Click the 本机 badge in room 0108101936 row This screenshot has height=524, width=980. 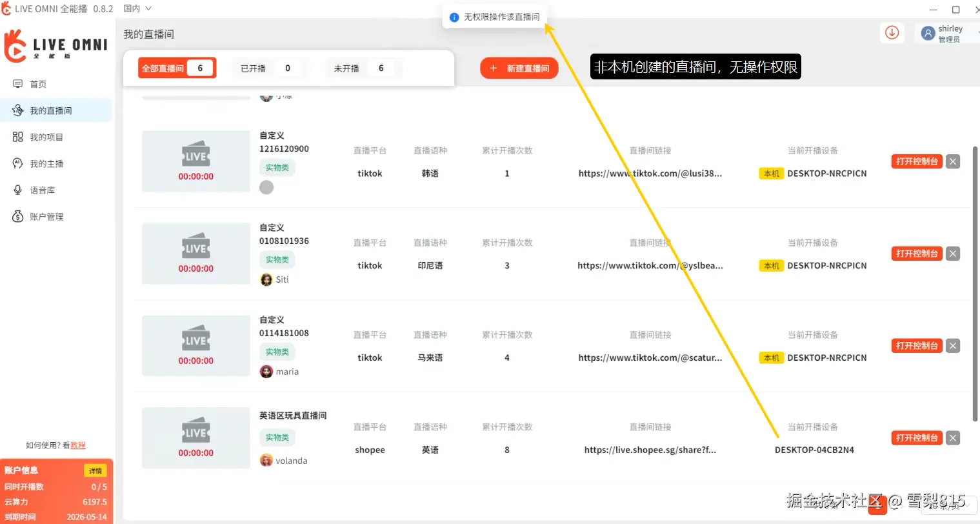coord(772,266)
